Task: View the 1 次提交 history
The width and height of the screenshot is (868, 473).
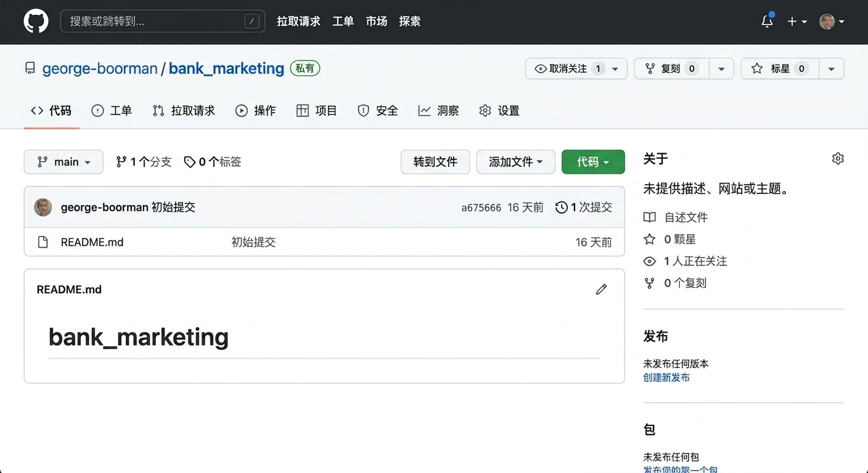Action: tap(583, 208)
